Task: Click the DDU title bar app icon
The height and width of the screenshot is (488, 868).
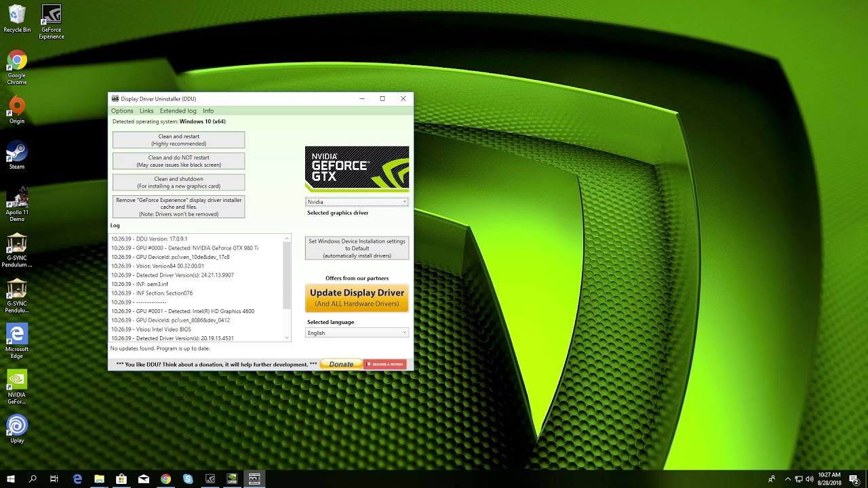Action: coord(115,99)
